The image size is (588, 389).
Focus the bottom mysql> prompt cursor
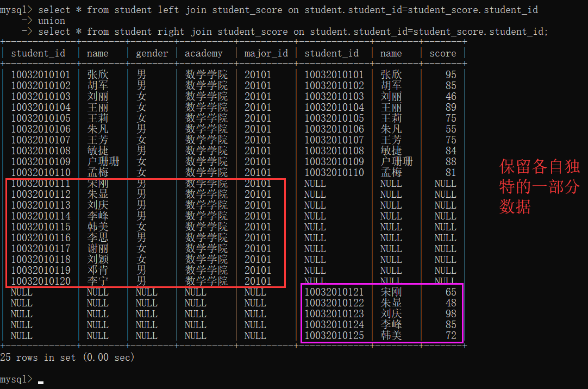(41, 382)
